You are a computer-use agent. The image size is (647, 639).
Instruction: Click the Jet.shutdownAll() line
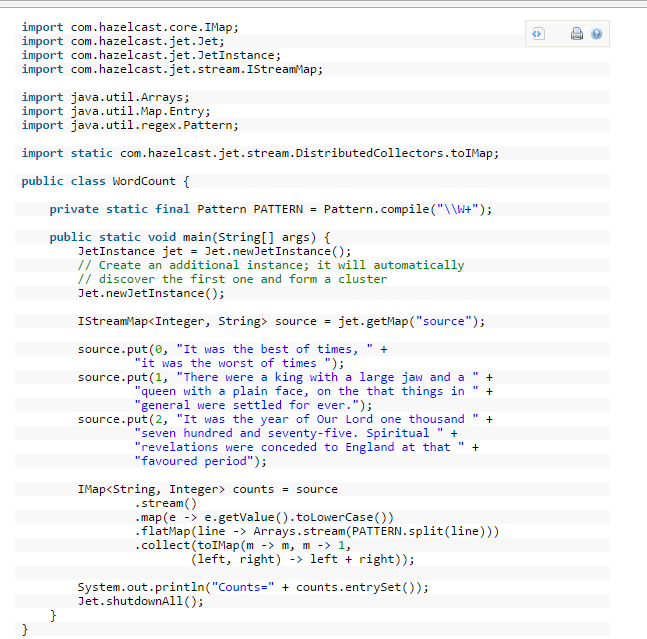[x=140, y=601]
